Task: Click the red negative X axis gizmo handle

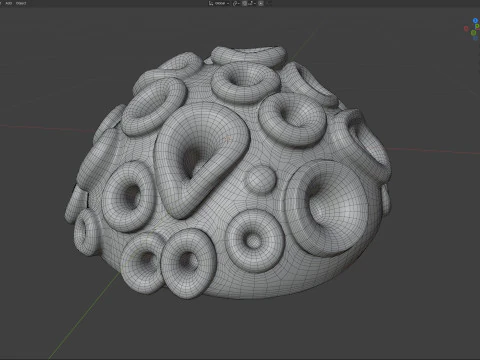Action: pyautogui.click(x=466, y=29)
